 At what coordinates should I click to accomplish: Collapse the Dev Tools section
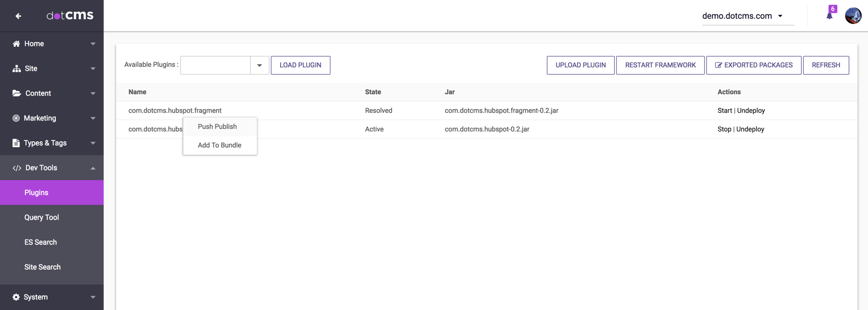[93, 168]
